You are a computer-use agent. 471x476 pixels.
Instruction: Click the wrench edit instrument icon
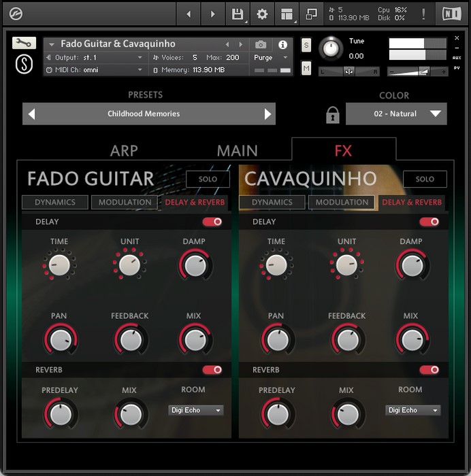pyautogui.click(x=24, y=43)
